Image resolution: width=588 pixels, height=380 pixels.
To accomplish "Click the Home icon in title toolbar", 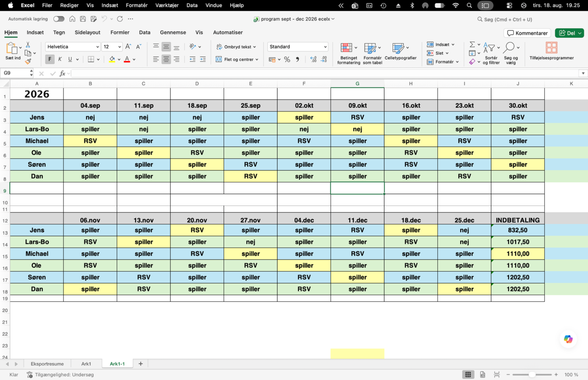I will (x=72, y=19).
